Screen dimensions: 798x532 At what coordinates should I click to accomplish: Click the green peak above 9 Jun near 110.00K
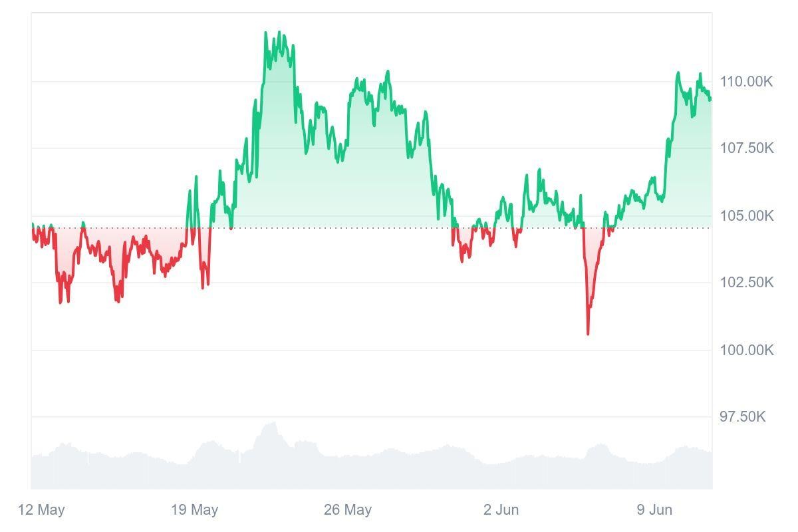[x=678, y=73]
